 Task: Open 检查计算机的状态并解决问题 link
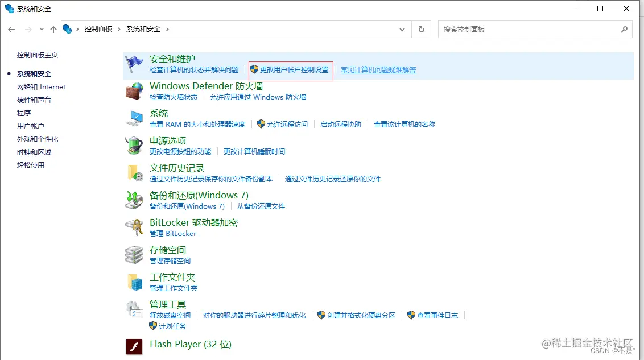(x=194, y=70)
